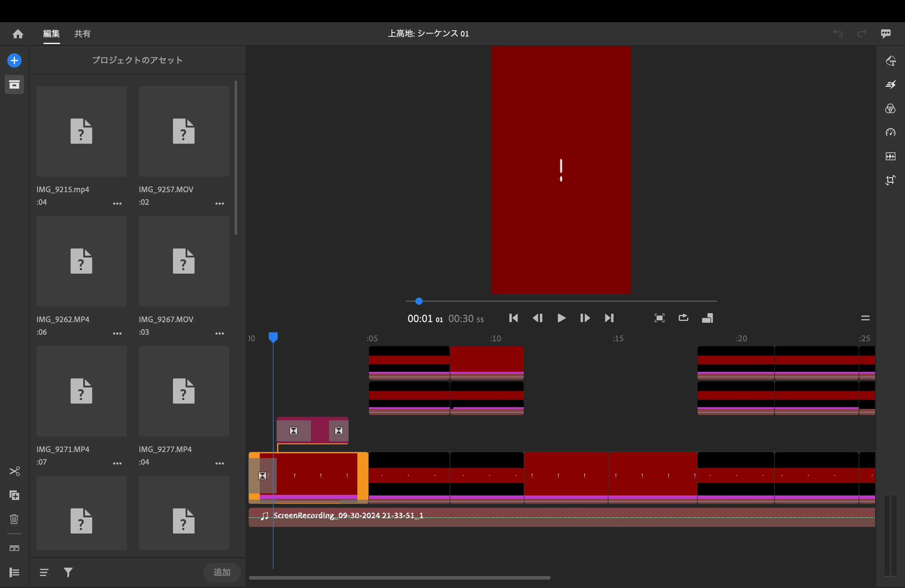Click the trash delete icon
Screen dimensions: 905x588
tap(14, 519)
